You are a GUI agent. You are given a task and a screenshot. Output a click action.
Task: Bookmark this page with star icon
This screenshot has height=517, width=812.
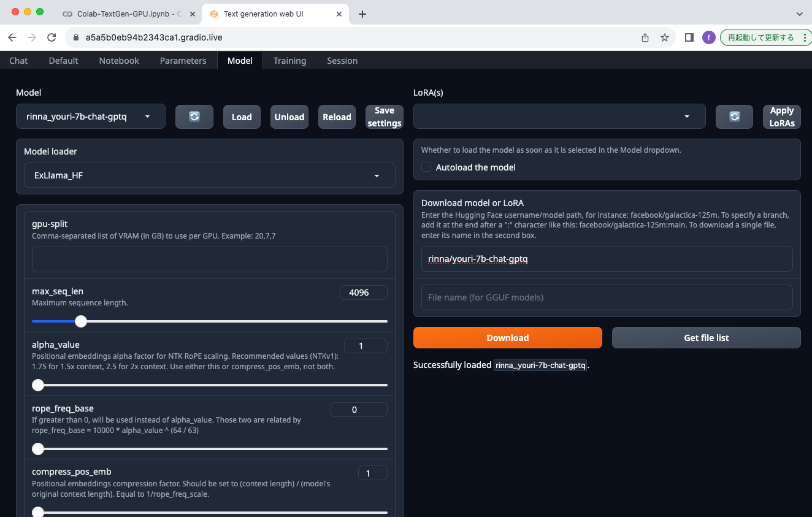click(665, 37)
